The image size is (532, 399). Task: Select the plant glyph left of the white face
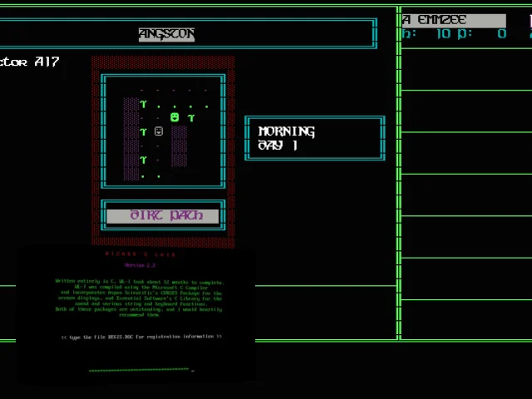click(143, 131)
